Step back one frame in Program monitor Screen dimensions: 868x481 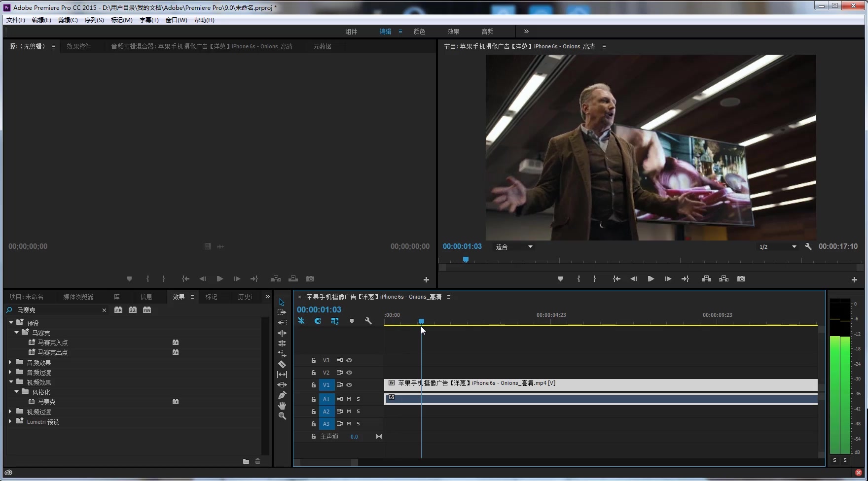[633, 279]
